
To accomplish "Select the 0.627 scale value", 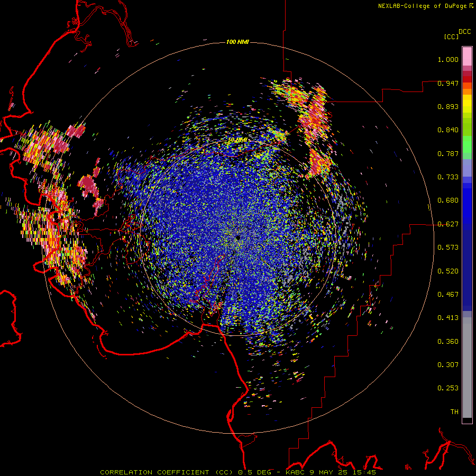I will tap(448, 224).
